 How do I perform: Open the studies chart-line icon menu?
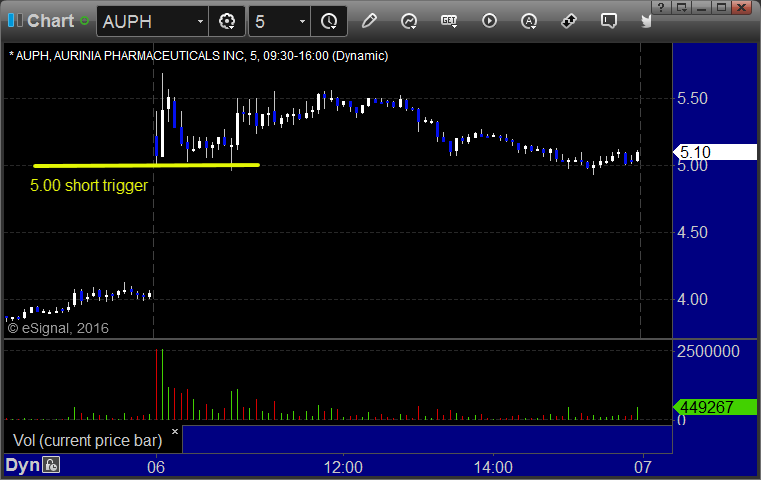(409, 21)
